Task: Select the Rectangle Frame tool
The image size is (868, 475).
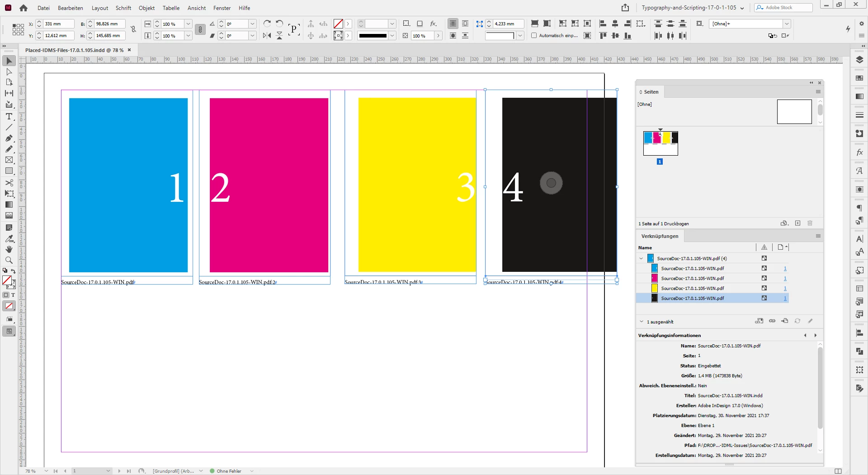Action: pos(9,160)
